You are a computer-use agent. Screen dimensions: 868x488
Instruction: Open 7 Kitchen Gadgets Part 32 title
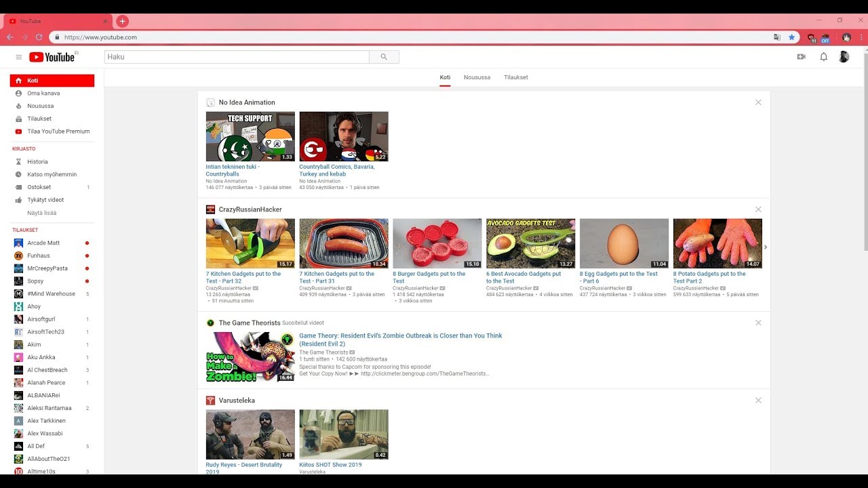coord(243,277)
